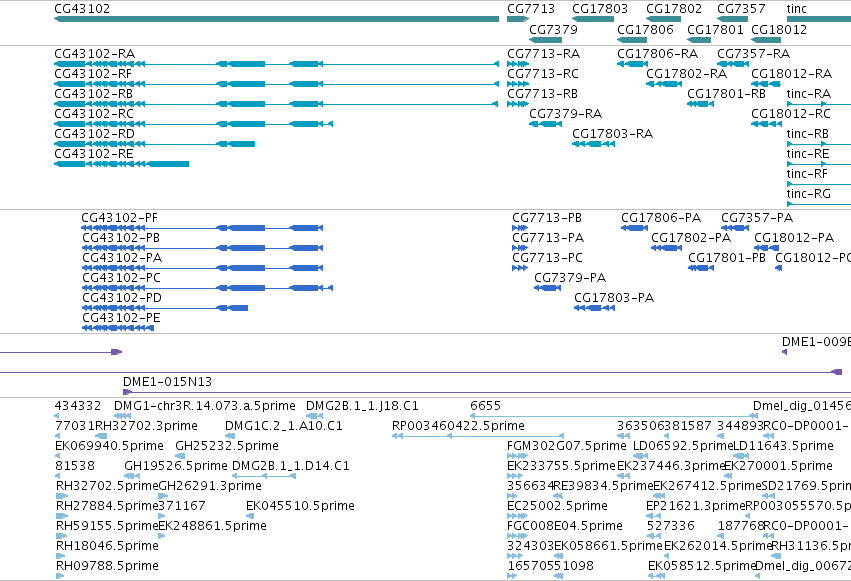The width and height of the screenshot is (851, 581).
Task: Click protein CG43102-PF
Action: 202,228
